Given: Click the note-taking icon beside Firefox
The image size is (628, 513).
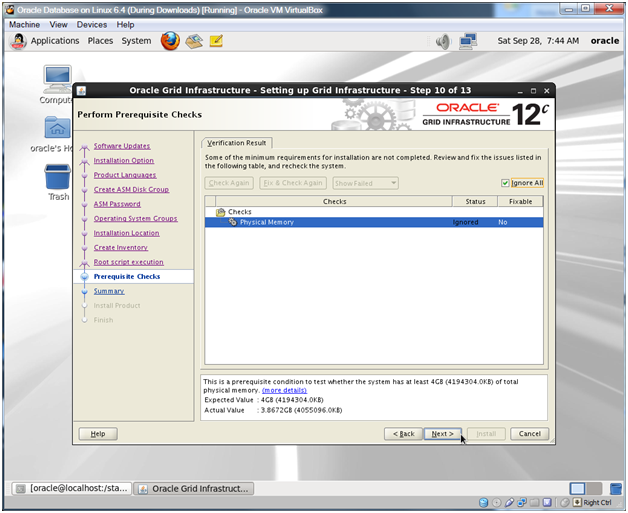Looking at the screenshot, I should [x=216, y=41].
